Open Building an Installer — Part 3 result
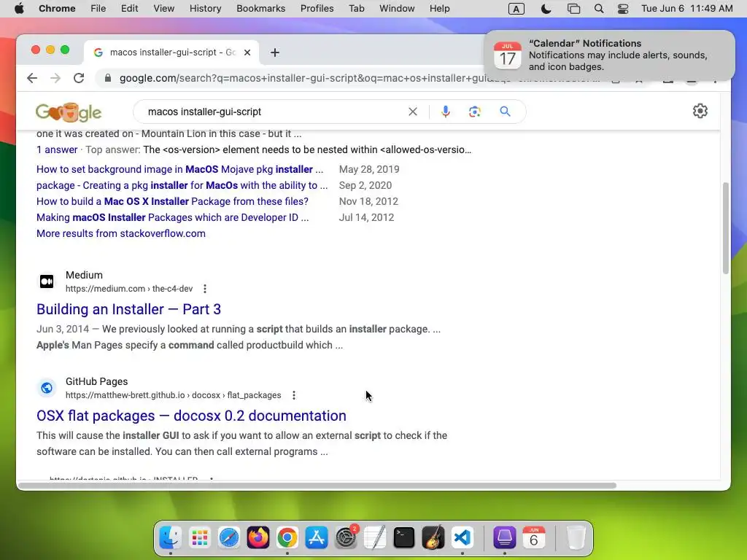The height and width of the screenshot is (560, 747). [x=128, y=309]
